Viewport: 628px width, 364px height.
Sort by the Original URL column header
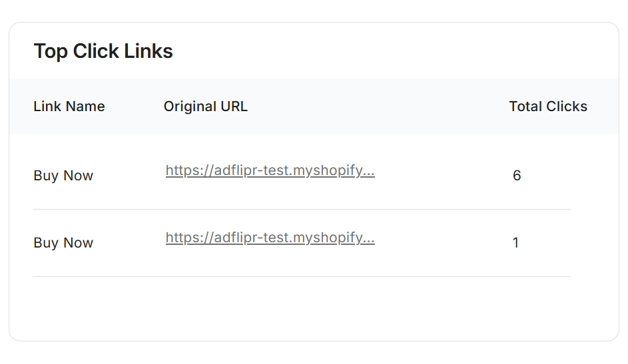[x=205, y=106]
